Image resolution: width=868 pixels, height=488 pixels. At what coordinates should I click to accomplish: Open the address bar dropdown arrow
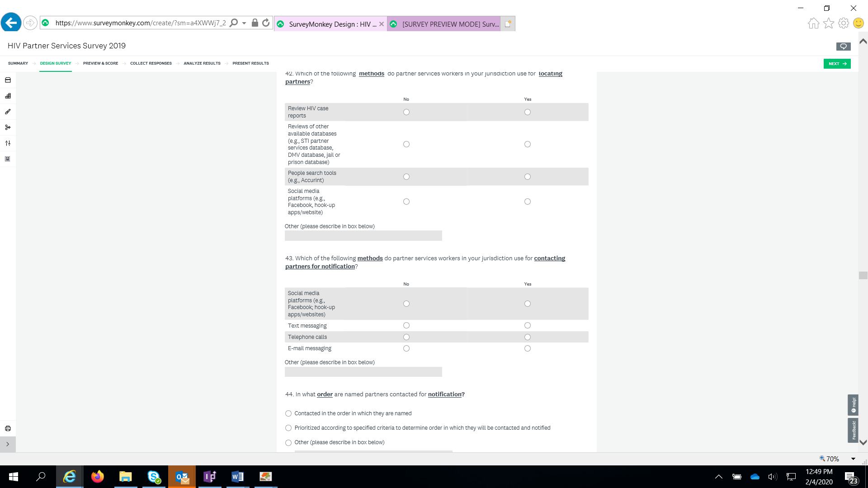point(244,23)
